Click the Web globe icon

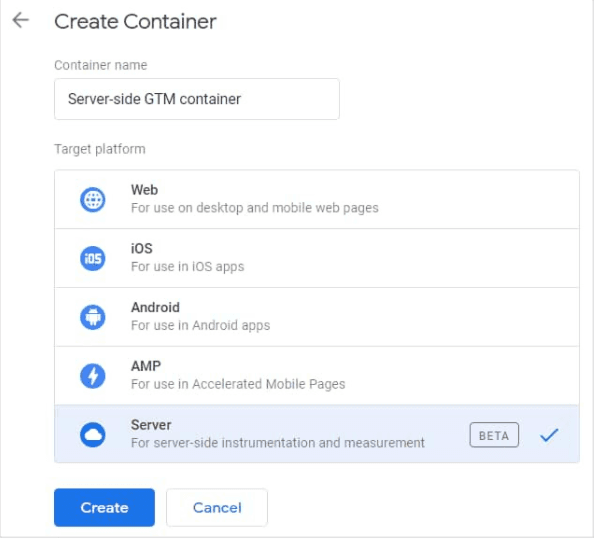pyautogui.click(x=92, y=200)
